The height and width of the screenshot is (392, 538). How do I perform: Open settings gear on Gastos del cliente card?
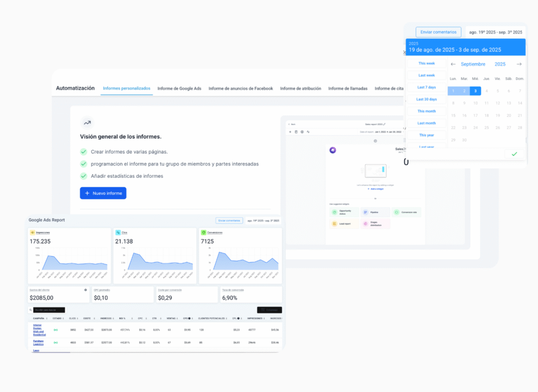(x=86, y=290)
